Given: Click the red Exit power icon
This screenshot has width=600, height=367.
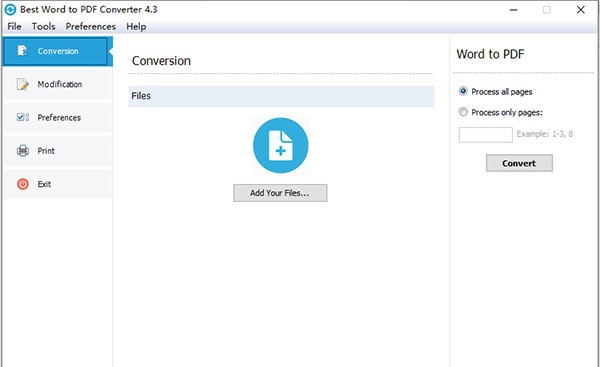Looking at the screenshot, I should [x=23, y=184].
